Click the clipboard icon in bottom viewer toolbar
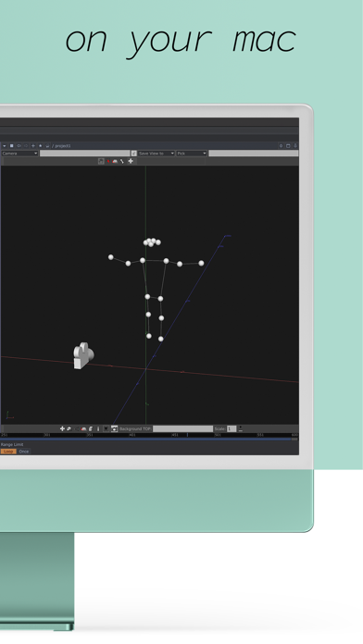The image size is (363, 644). click(91, 428)
